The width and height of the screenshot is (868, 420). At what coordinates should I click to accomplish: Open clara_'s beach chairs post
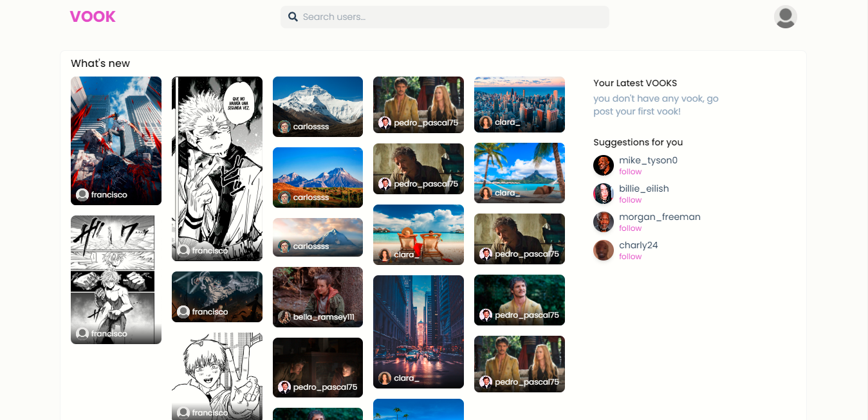pos(418,235)
